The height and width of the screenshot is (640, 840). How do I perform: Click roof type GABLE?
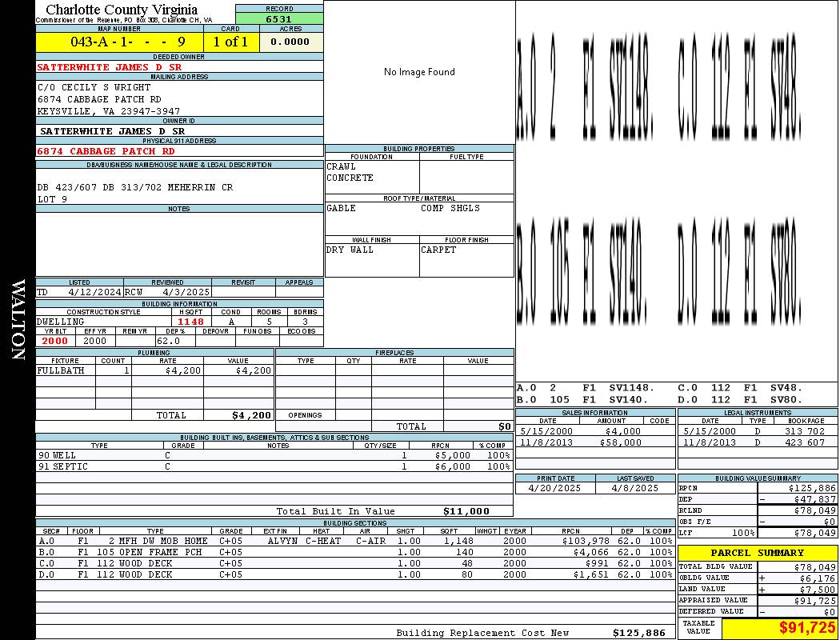(x=341, y=208)
